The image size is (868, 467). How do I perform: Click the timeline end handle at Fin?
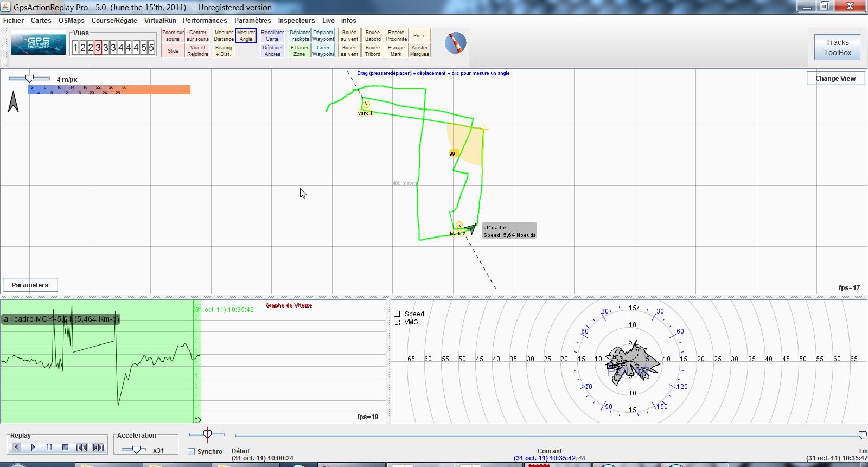(863, 435)
